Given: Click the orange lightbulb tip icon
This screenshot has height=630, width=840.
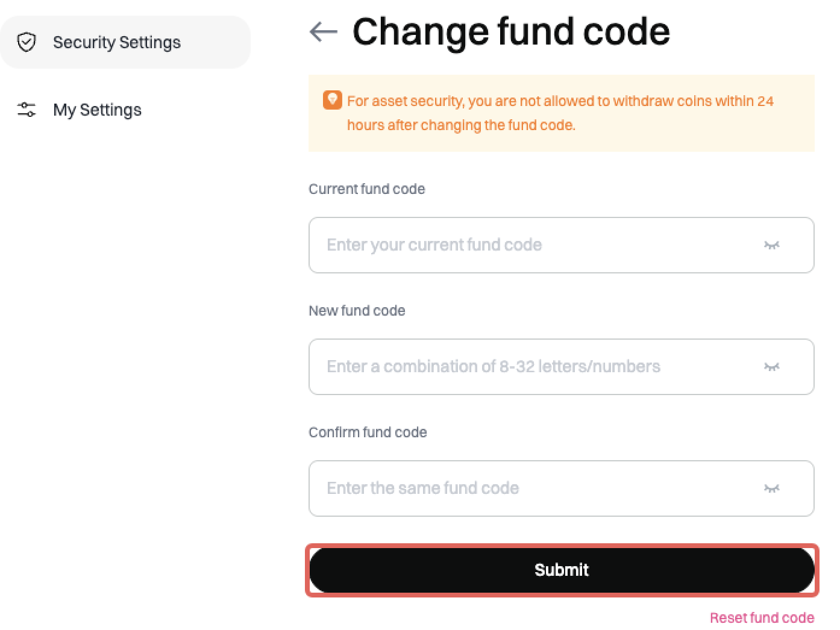Looking at the screenshot, I should coord(332,100).
